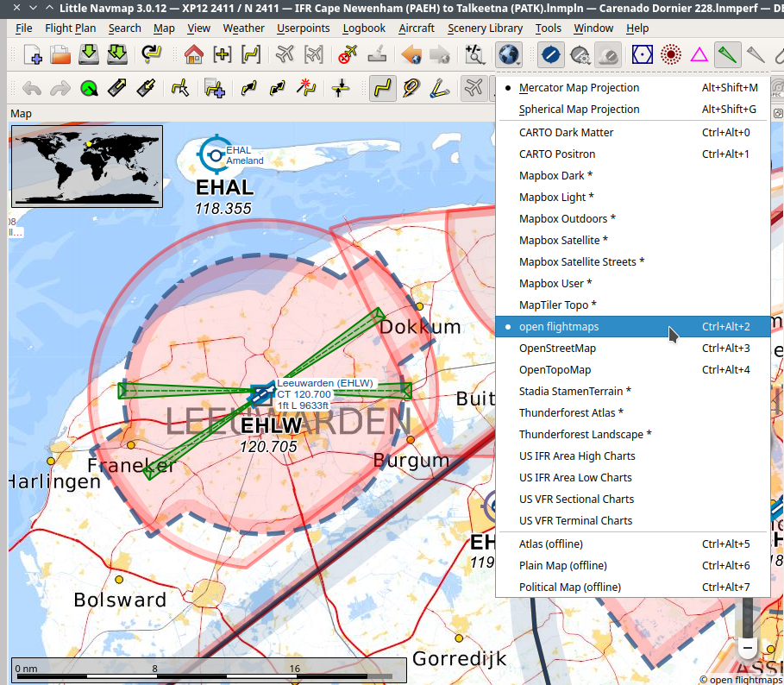This screenshot has height=685, width=784.
Task: Choose Thunderforest Landscape theme
Action: point(632,434)
